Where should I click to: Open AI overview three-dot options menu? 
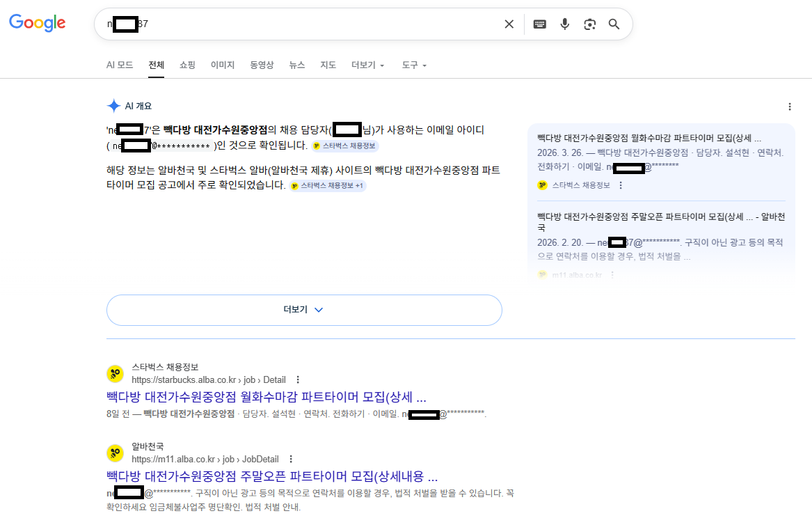pyautogui.click(x=789, y=107)
